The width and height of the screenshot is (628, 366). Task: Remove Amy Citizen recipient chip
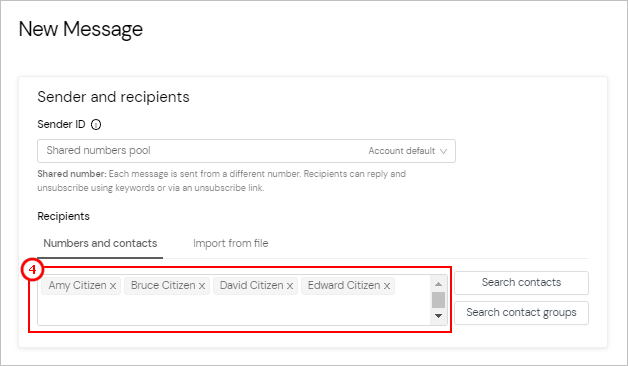113,286
